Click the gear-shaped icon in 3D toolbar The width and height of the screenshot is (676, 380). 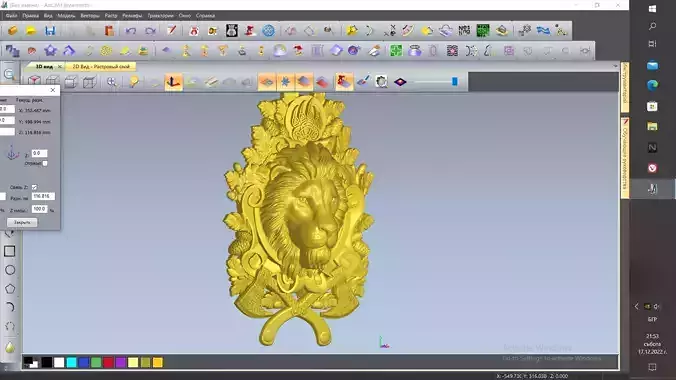pyautogui.click(x=382, y=82)
